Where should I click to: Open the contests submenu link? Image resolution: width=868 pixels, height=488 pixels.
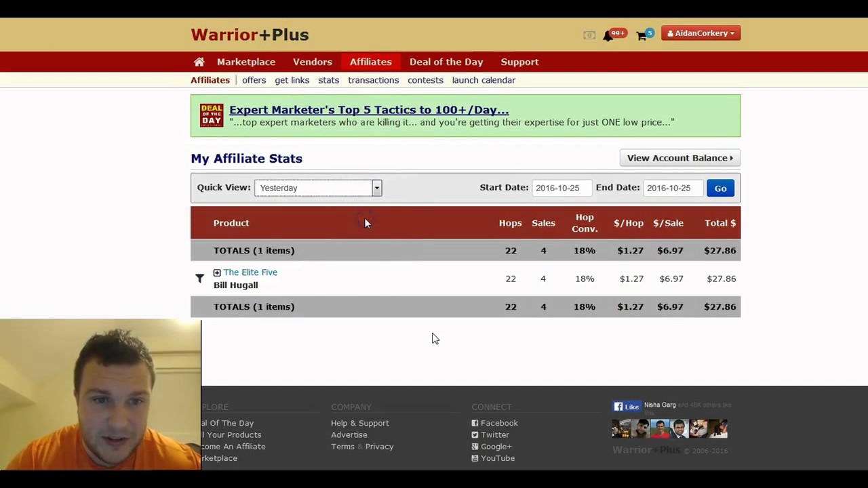pos(425,80)
